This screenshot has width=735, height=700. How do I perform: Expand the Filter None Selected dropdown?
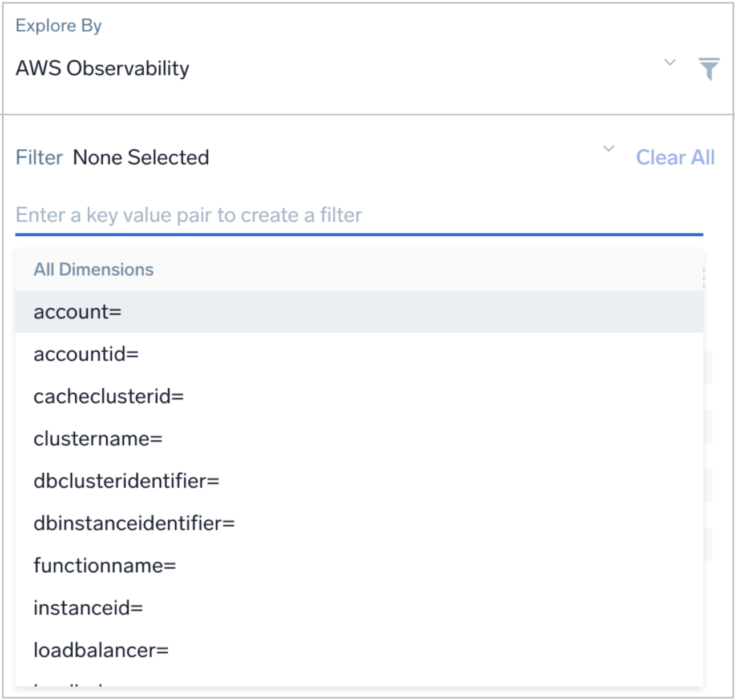click(141, 158)
